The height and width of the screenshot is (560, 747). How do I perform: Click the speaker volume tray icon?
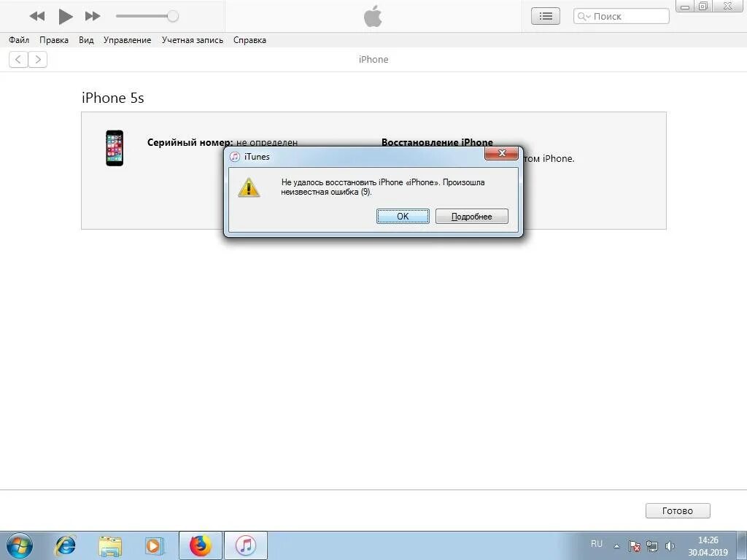click(670, 545)
